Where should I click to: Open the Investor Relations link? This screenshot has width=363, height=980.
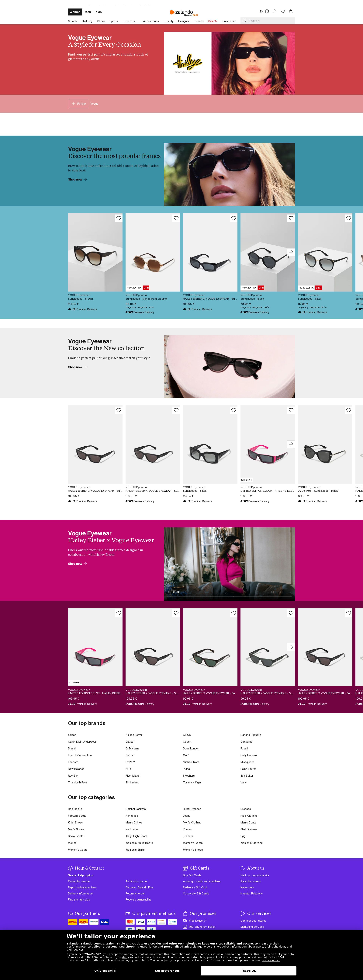251,894
